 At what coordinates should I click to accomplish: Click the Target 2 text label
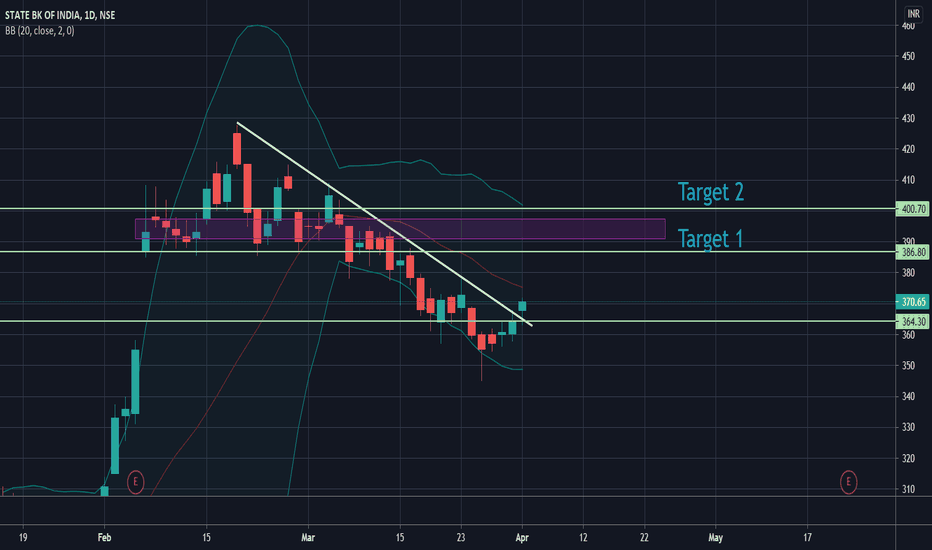tap(711, 192)
